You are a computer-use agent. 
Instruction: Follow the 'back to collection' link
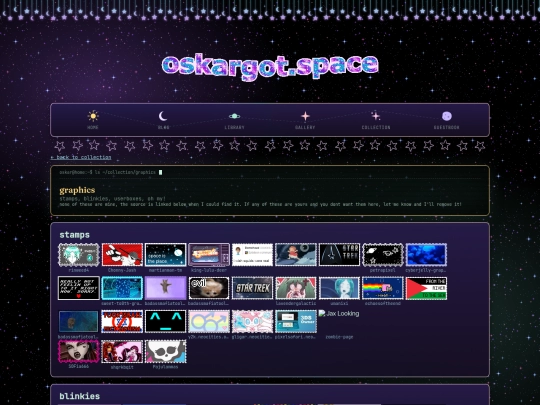coord(81,157)
